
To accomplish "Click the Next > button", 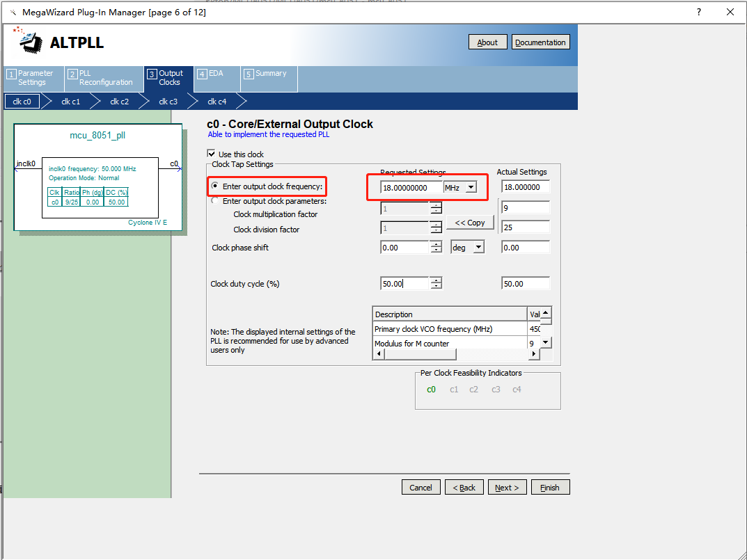I will pos(507,487).
